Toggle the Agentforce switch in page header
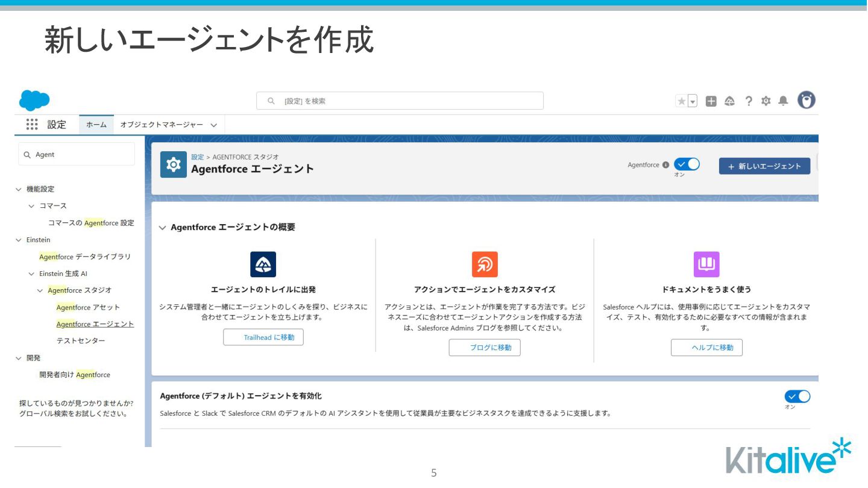Screen dimensions: 868x488 pos(687,164)
